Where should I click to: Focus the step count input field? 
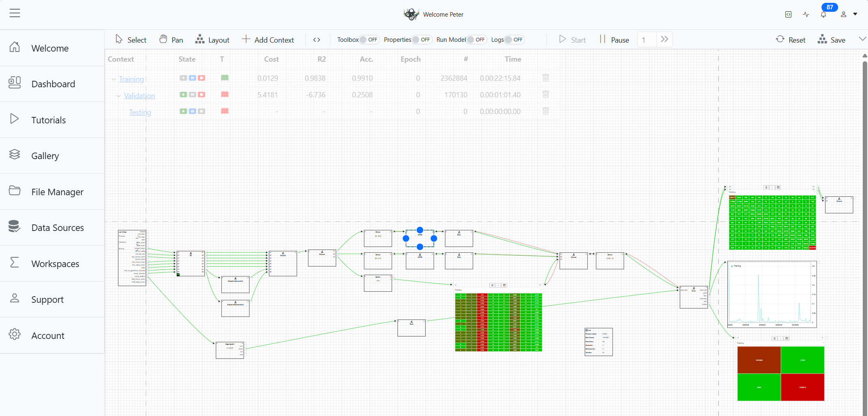pos(647,40)
